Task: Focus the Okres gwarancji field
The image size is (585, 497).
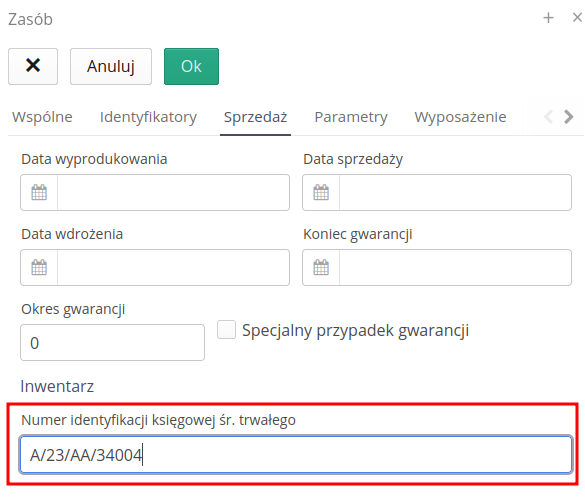Action: 112,343
